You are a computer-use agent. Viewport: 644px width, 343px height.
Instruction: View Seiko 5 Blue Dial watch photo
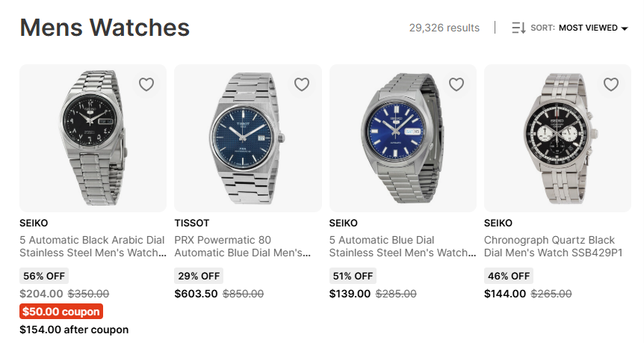click(403, 138)
